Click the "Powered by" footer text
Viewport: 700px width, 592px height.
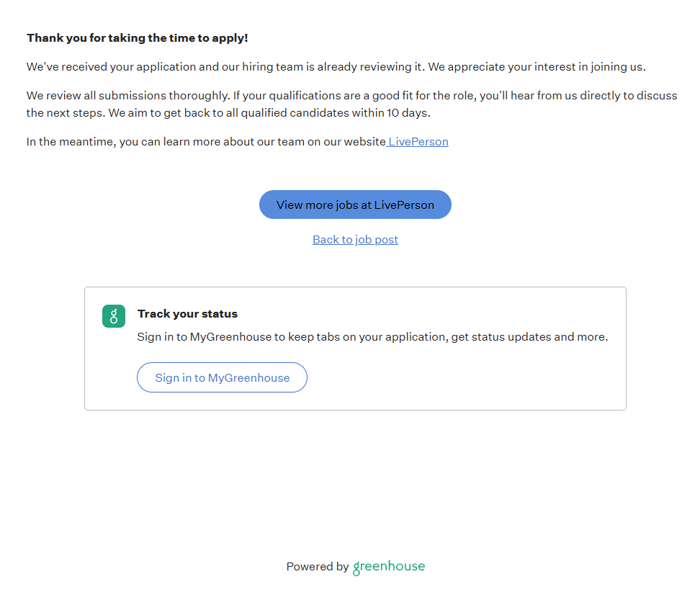click(318, 567)
